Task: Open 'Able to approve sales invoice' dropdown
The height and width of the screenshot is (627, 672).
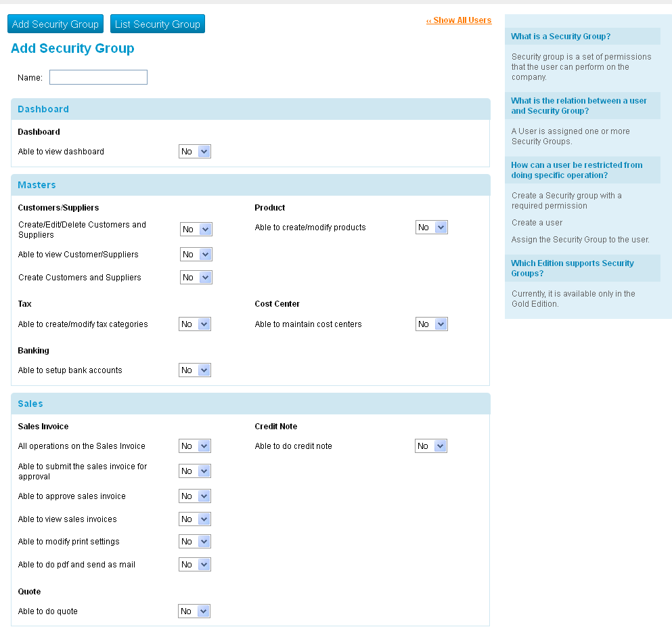Action: pyautogui.click(x=195, y=496)
